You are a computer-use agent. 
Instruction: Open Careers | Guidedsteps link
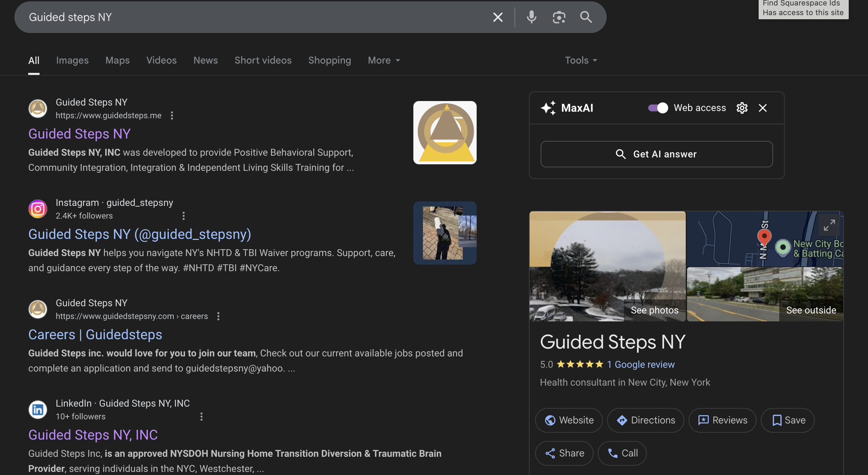[x=95, y=334]
